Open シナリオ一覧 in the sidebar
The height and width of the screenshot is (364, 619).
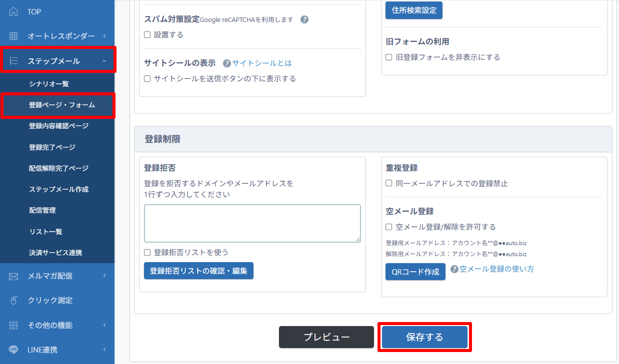pyautogui.click(x=49, y=84)
